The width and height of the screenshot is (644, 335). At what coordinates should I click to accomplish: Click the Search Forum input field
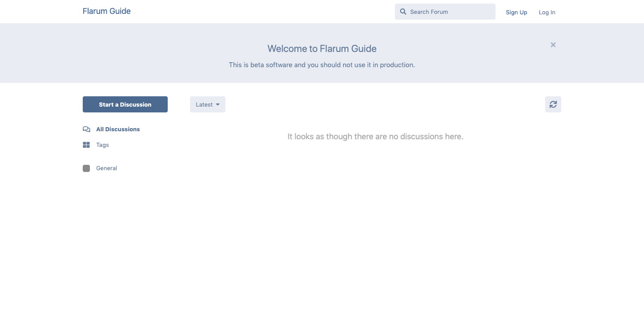click(447, 12)
